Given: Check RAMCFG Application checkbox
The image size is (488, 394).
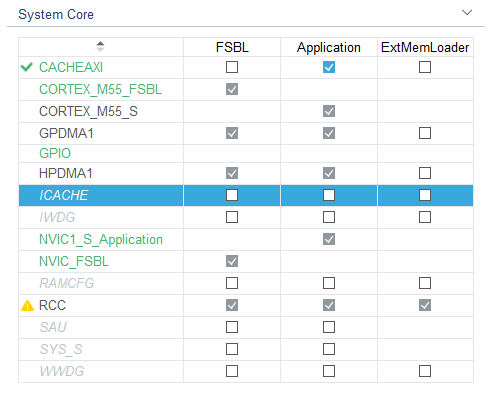Looking at the screenshot, I should point(329,283).
